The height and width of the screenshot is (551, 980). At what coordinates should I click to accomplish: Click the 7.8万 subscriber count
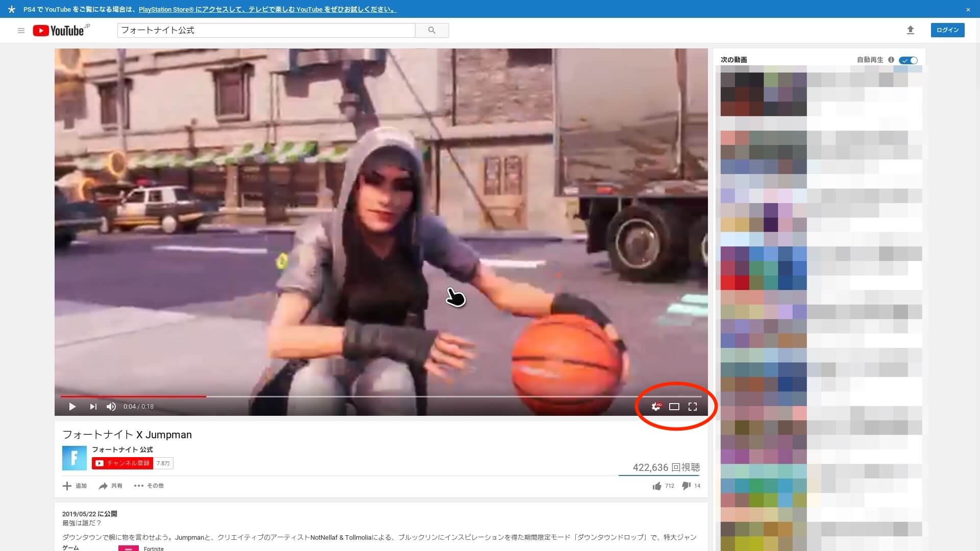tap(163, 463)
